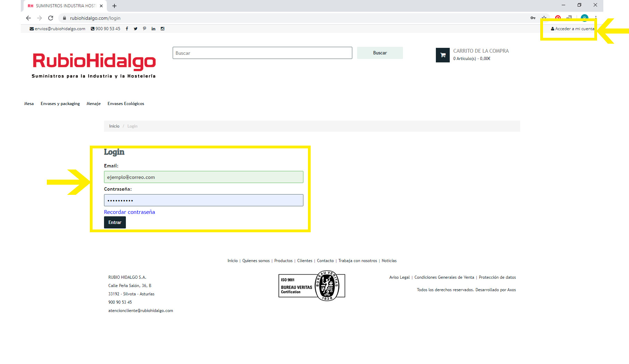Focus the Buscar search field

point(262,53)
